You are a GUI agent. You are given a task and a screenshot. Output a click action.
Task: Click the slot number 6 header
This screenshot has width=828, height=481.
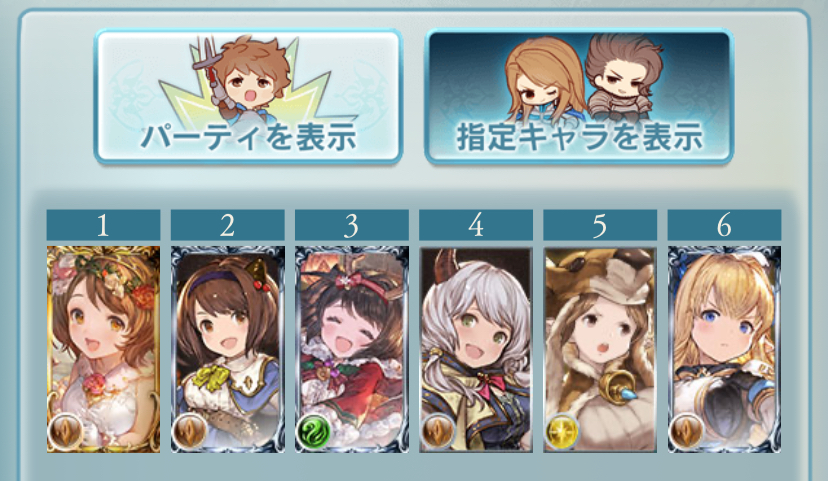tap(724, 225)
